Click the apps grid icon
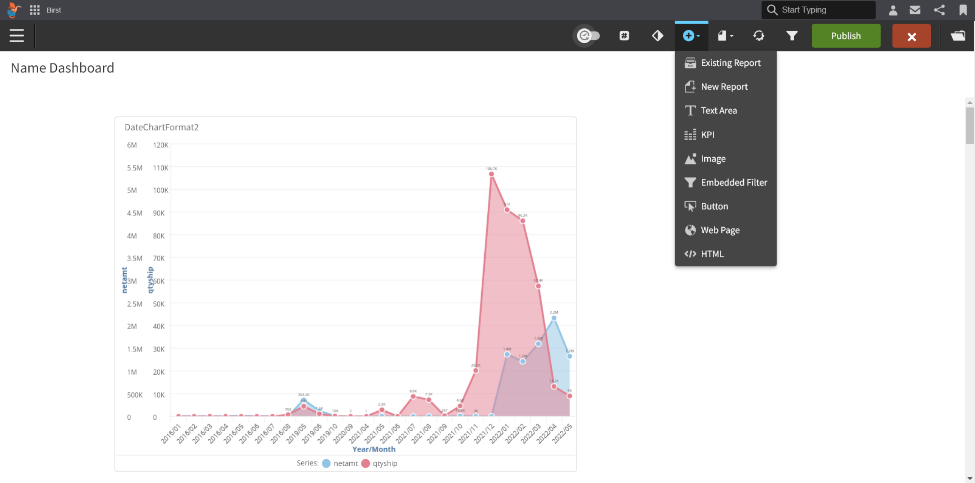Viewport: 975px width, 483px height. pos(35,10)
